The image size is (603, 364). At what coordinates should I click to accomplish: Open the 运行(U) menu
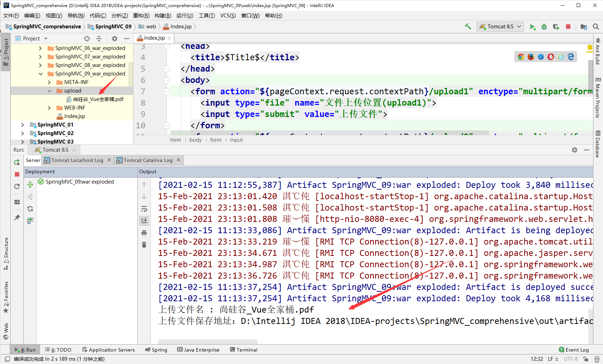point(185,16)
